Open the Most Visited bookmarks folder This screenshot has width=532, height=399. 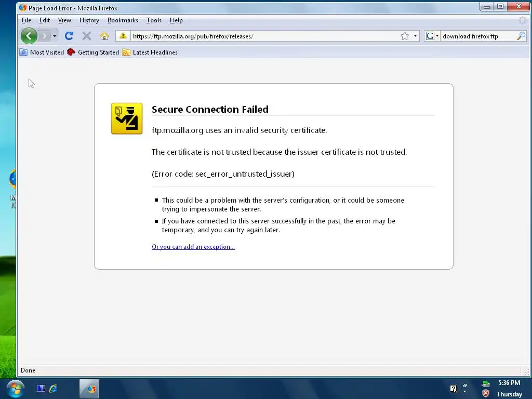pos(42,52)
